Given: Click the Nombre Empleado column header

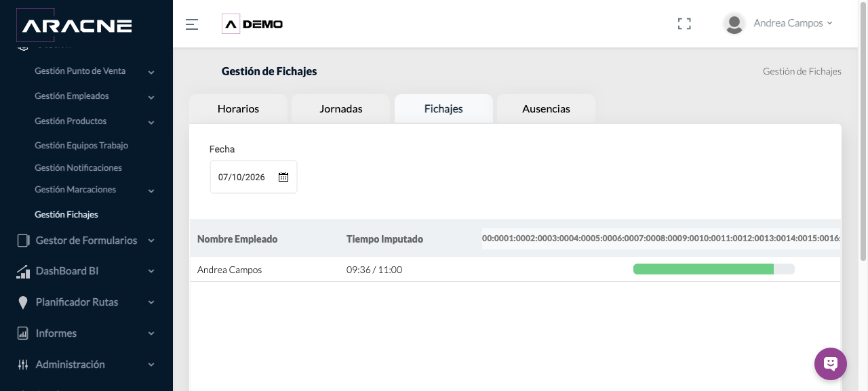Looking at the screenshot, I should [x=237, y=239].
